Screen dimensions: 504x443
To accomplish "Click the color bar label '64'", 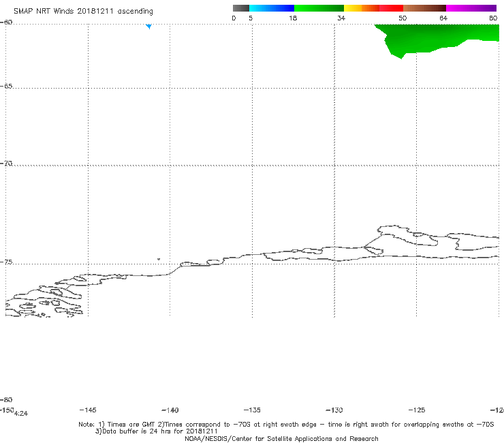I will click(x=443, y=18).
